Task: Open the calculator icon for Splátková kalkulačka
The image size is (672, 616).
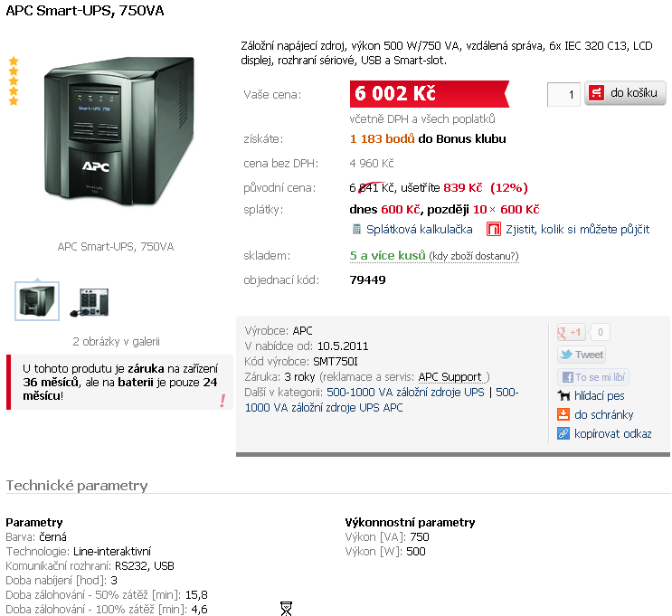Action: pyautogui.click(x=356, y=230)
